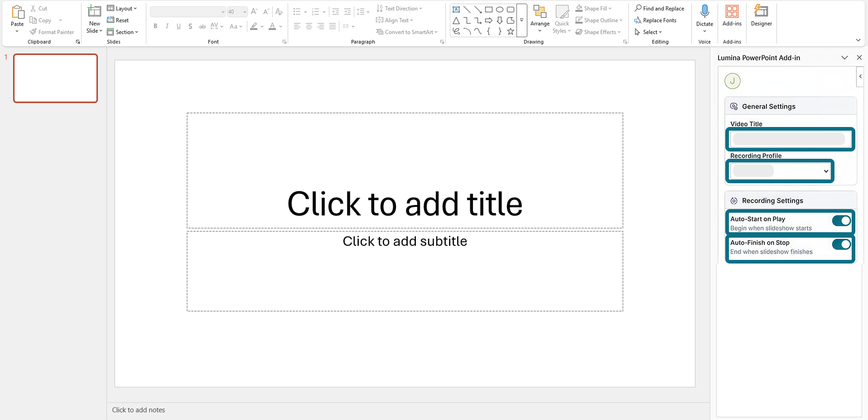Click the Cut scissors command
The width and height of the screenshot is (868, 420).
tap(39, 9)
